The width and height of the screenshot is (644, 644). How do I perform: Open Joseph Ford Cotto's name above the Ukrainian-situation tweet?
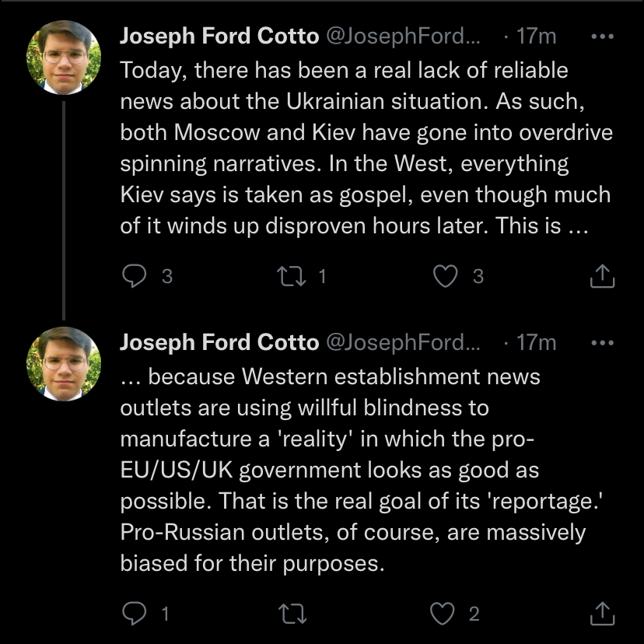click(x=219, y=36)
